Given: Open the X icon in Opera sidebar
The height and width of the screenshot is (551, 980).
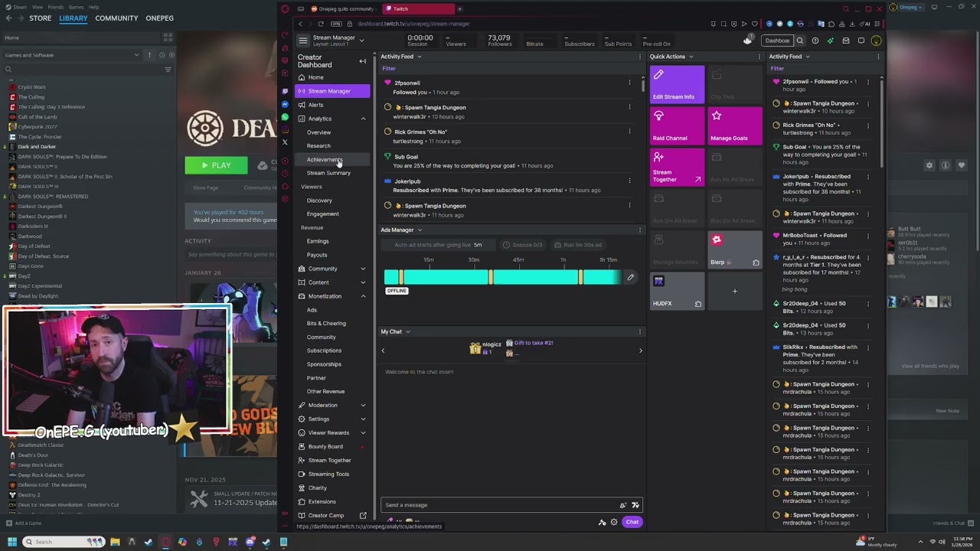Looking at the screenshot, I should coord(285,142).
